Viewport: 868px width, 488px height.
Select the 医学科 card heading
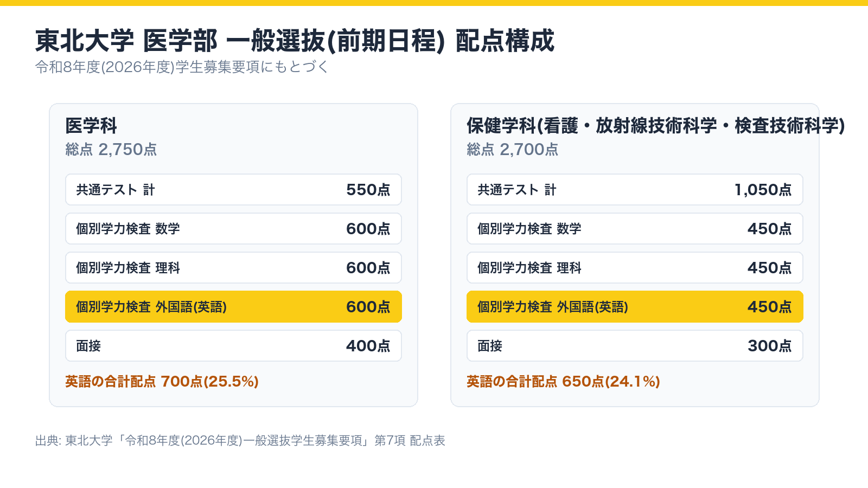(x=91, y=126)
